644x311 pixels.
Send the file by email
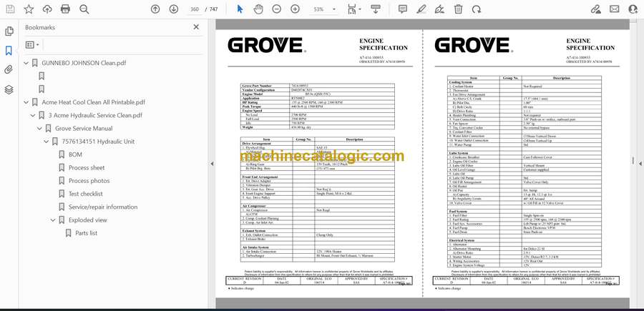pyautogui.click(x=615, y=9)
